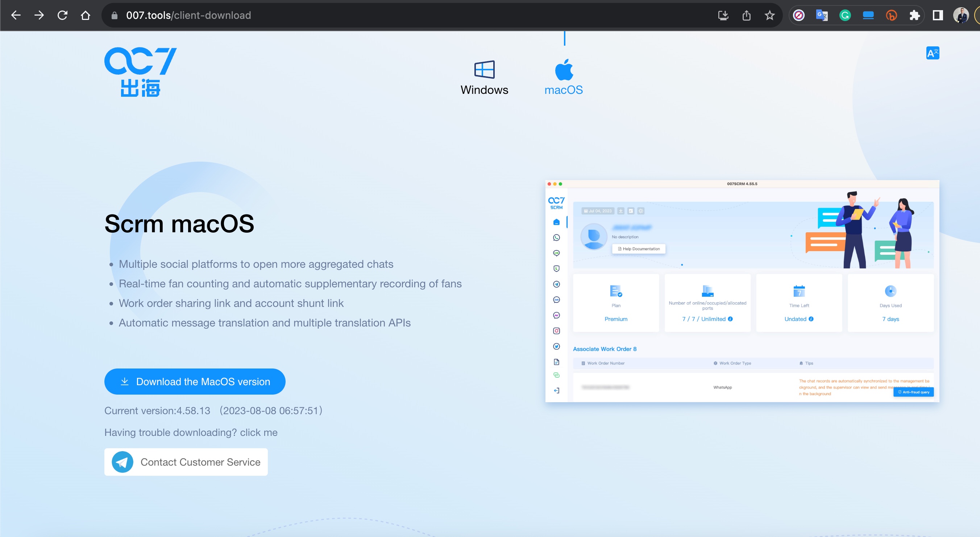
Task: View site security lock info
Action: (114, 15)
